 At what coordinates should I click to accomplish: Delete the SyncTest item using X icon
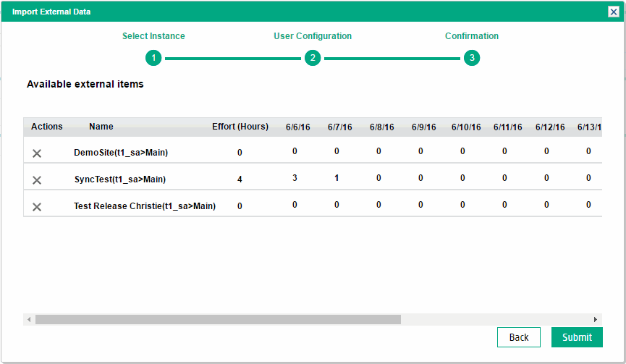point(37,180)
